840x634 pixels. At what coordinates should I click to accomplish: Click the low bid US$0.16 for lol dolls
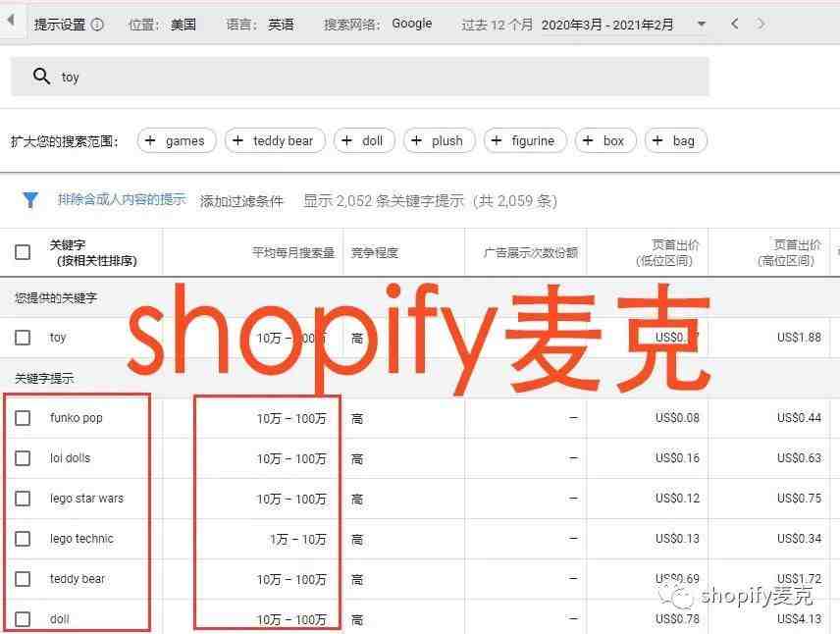(678, 458)
